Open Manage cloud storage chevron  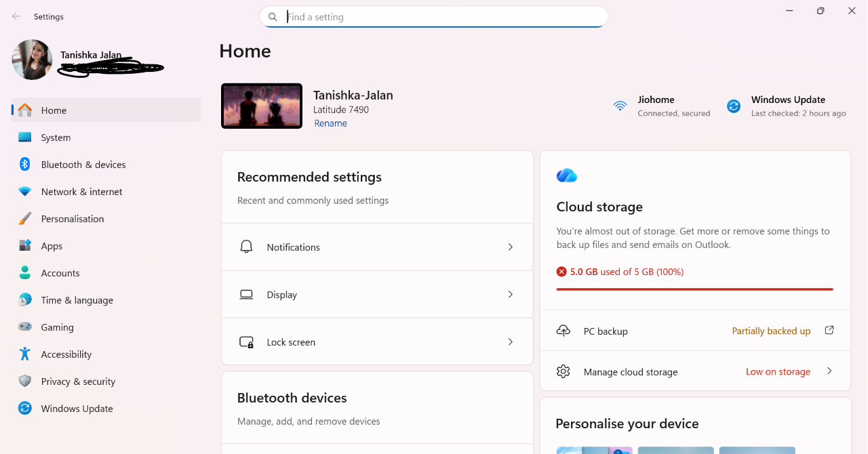tap(829, 371)
